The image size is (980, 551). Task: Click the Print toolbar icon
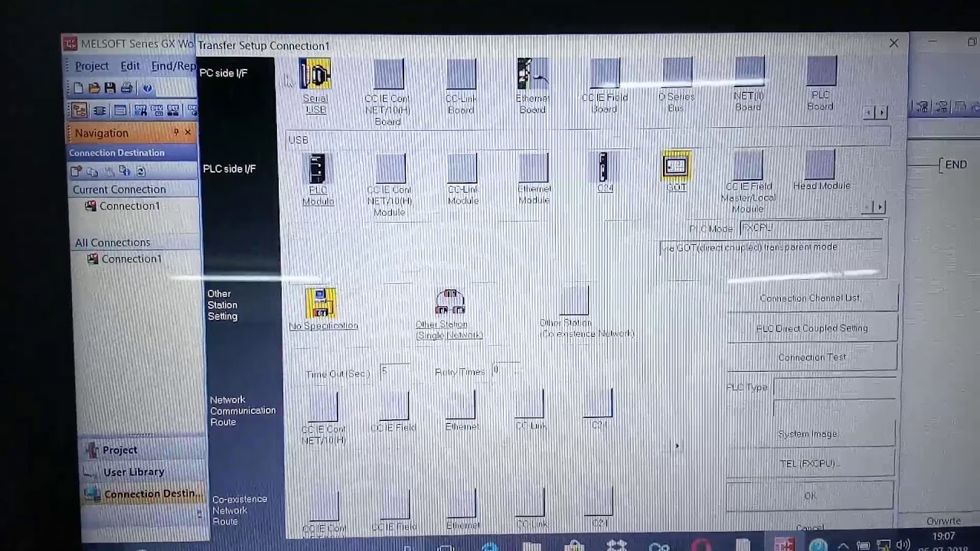pos(126,88)
